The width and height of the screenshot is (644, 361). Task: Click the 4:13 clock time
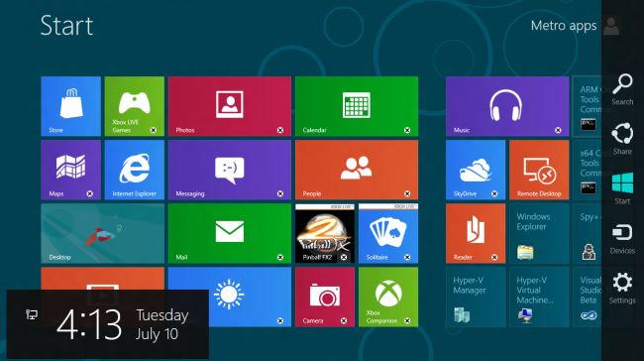coord(89,325)
